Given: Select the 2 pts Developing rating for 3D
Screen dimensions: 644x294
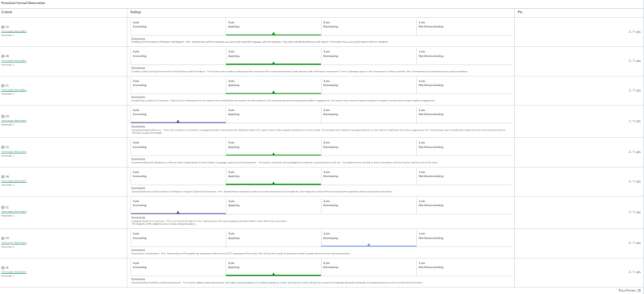Looking at the screenshot, I should coord(369,239).
